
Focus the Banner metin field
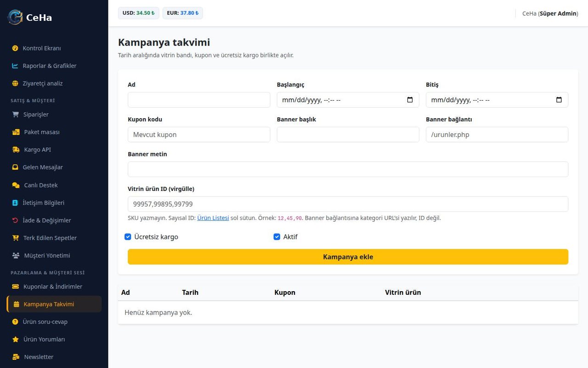point(348,169)
